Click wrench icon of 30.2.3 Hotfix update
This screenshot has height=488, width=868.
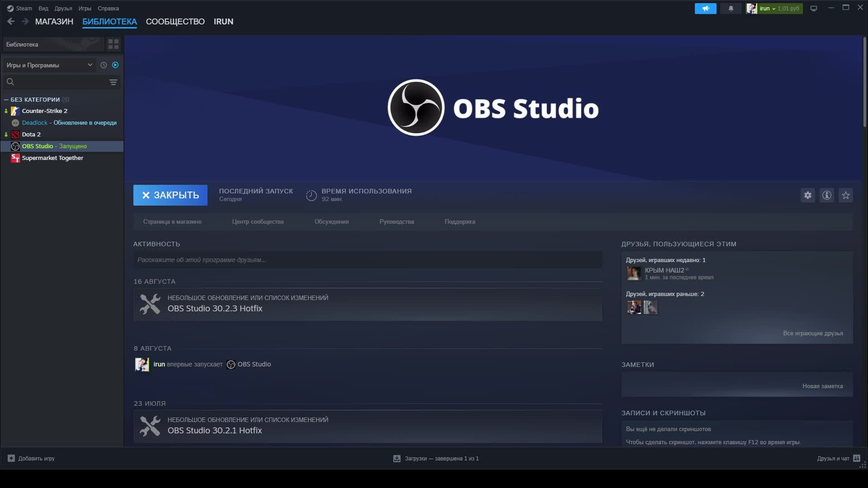coord(150,304)
